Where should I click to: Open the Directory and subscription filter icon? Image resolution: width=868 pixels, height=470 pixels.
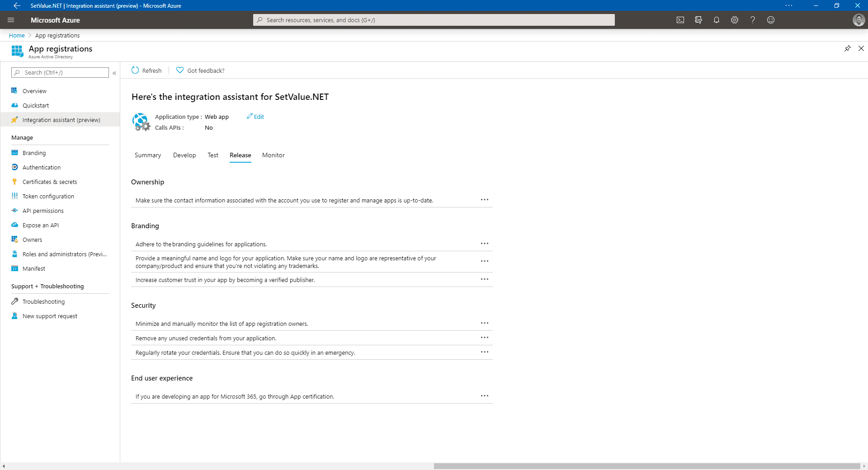tap(698, 20)
